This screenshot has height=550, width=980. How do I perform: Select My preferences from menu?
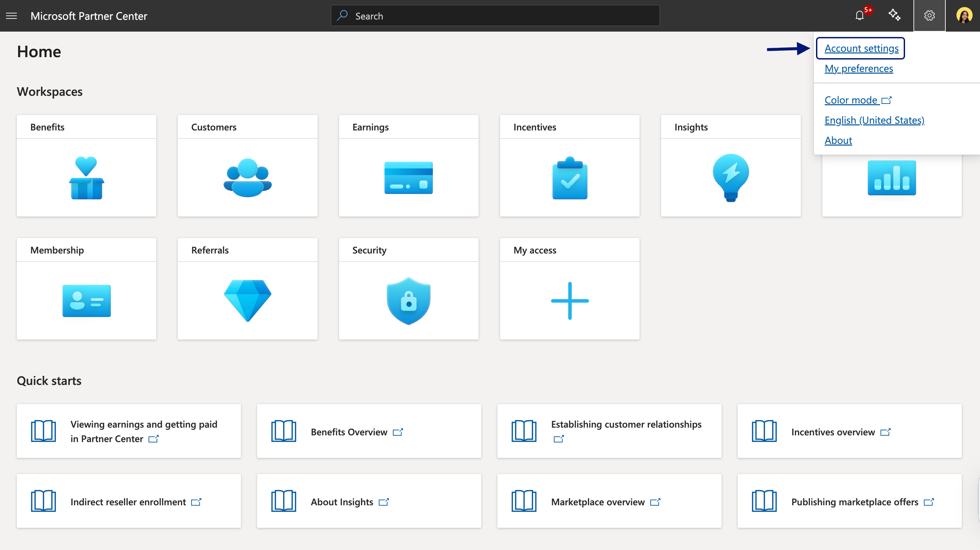pos(859,69)
